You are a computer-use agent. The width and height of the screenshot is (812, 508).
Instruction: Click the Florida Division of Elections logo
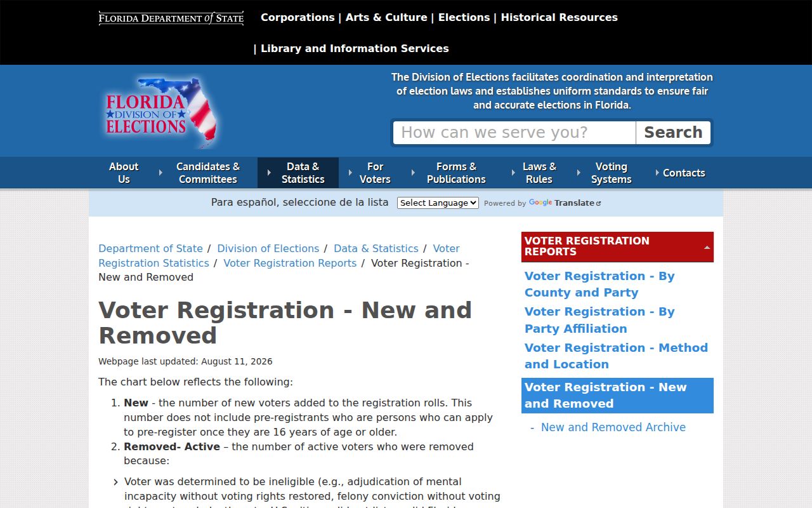[161, 112]
